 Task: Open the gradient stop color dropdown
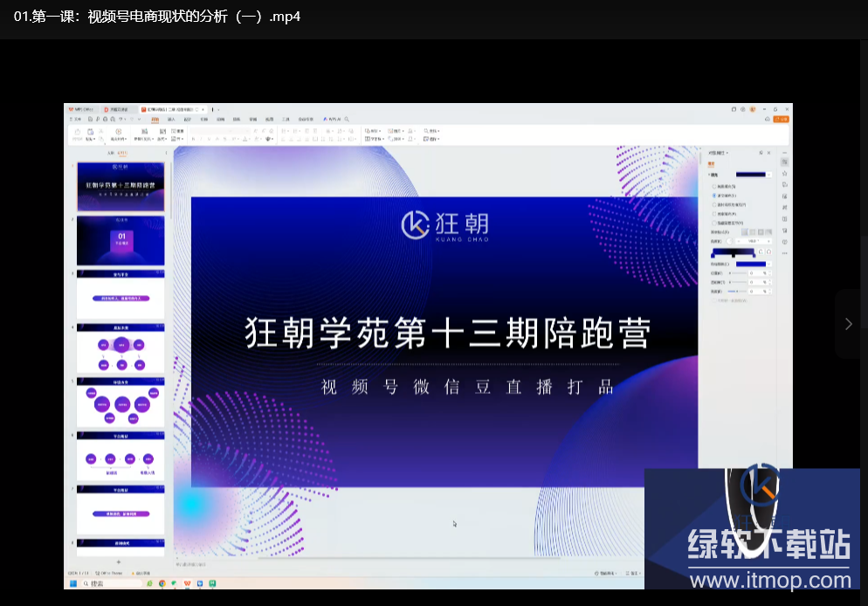(x=770, y=264)
